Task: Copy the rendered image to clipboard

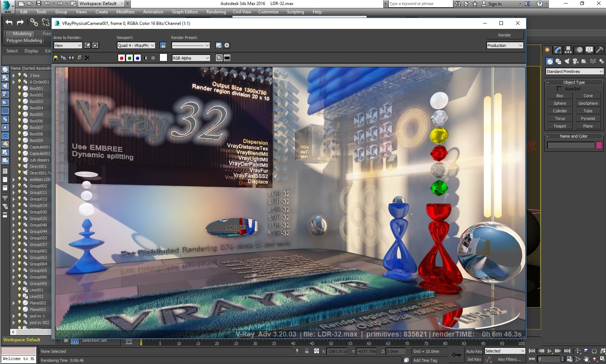Action: coord(64,58)
